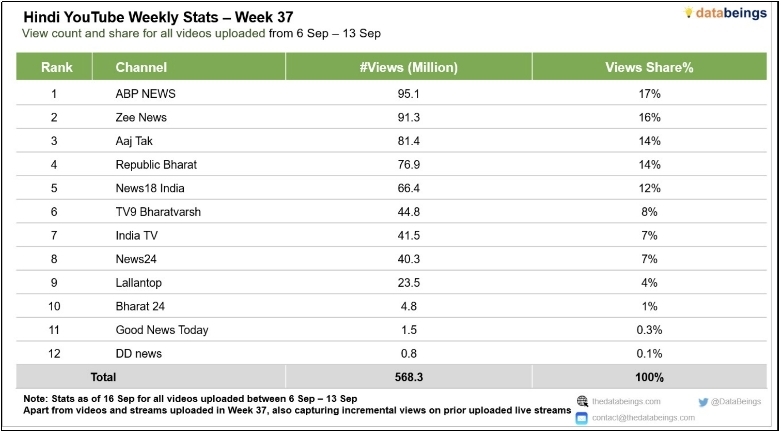Click the Twitter bird icon
Viewport: 781px width, 432px height.
[703, 402]
